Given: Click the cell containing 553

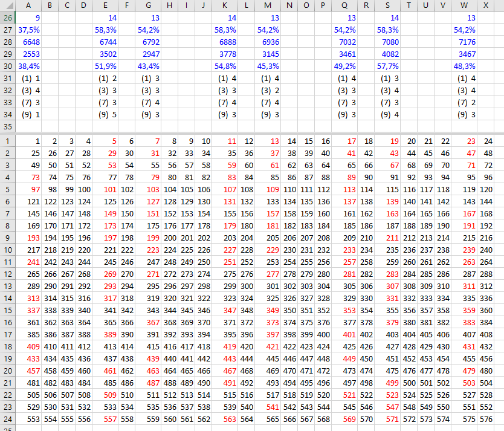Looking at the screenshot, I should pyautogui.click(x=28, y=419).
